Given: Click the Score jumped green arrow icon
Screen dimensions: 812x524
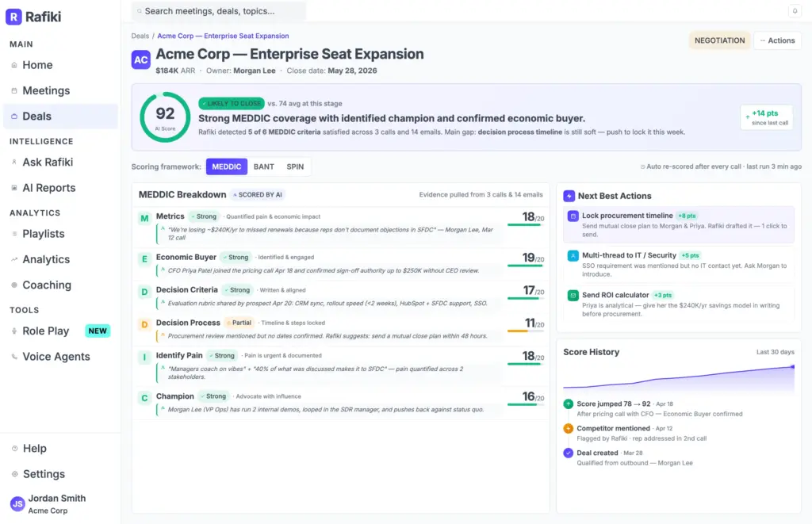Looking at the screenshot, I should [x=568, y=404].
